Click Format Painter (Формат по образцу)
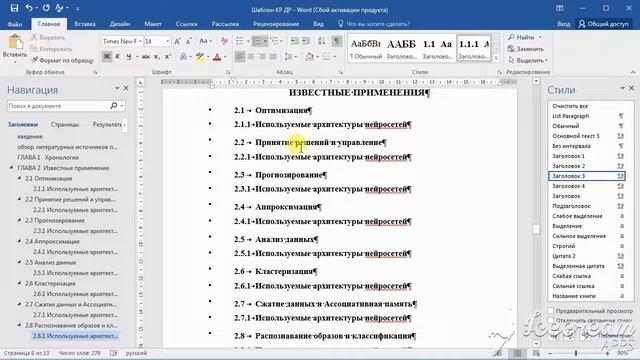The height and width of the screenshot is (360, 640). [62, 60]
